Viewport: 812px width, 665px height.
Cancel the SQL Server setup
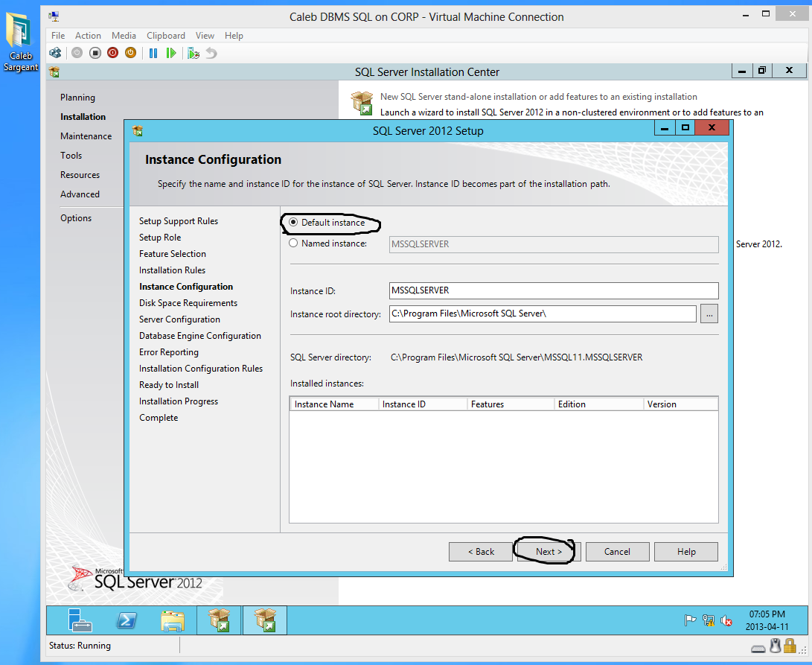coord(617,552)
